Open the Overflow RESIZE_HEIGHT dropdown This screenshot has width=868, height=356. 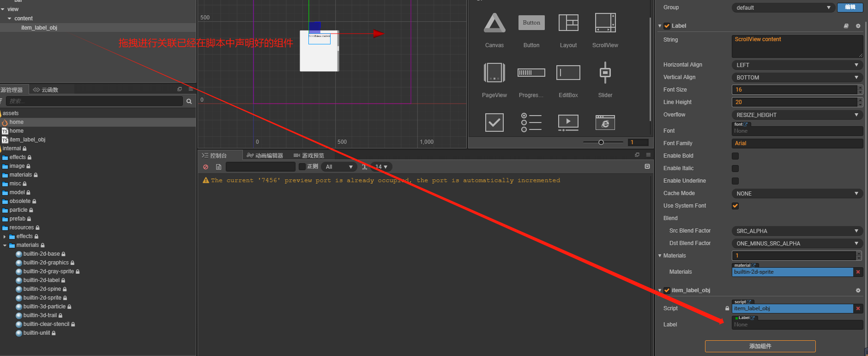click(797, 115)
